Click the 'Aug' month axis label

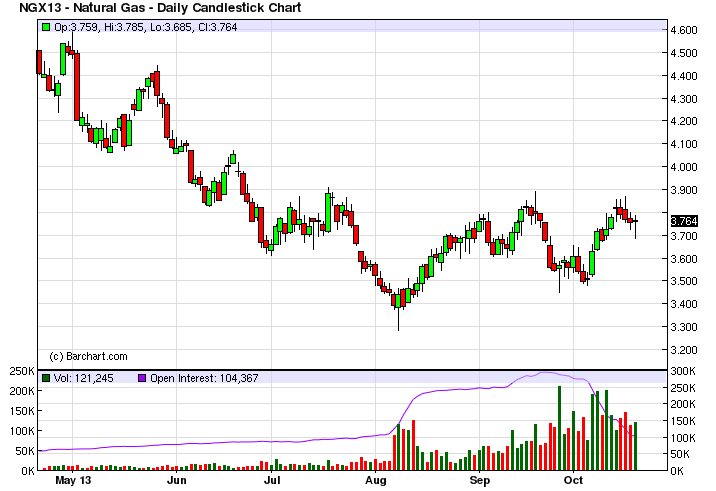pos(376,480)
